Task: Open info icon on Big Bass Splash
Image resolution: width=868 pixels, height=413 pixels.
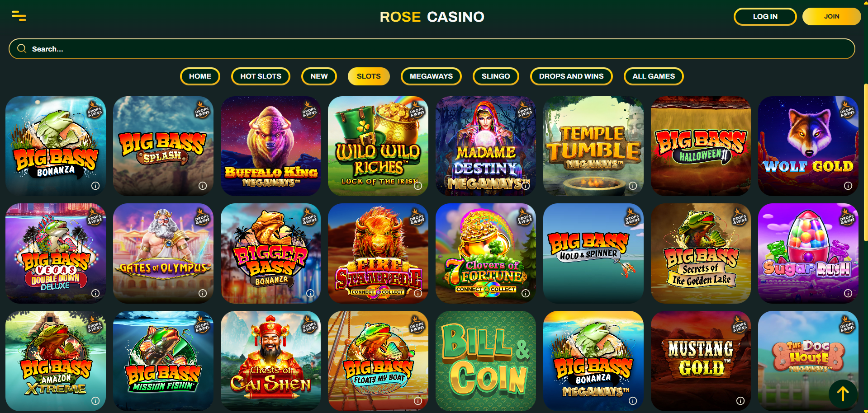Action: click(x=203, y=186)
